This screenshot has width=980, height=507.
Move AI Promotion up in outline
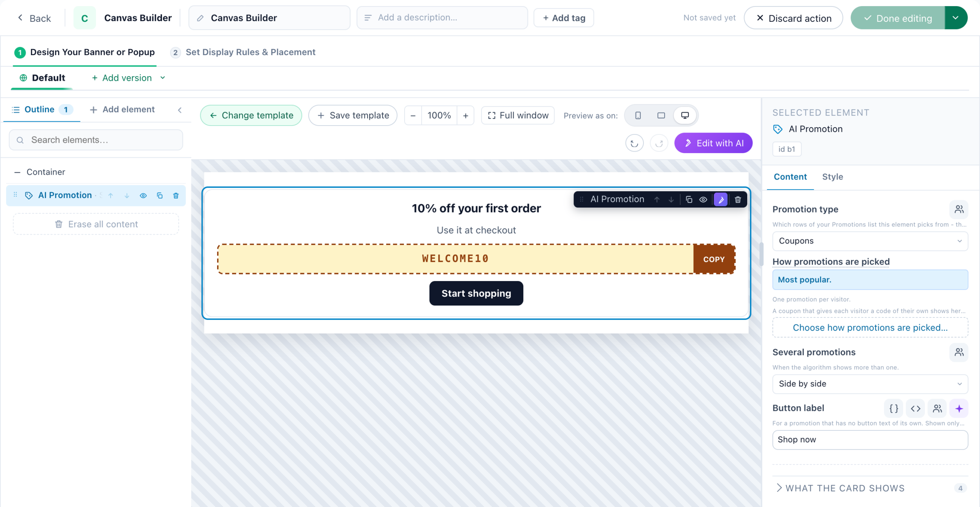(x=111, y=196)
